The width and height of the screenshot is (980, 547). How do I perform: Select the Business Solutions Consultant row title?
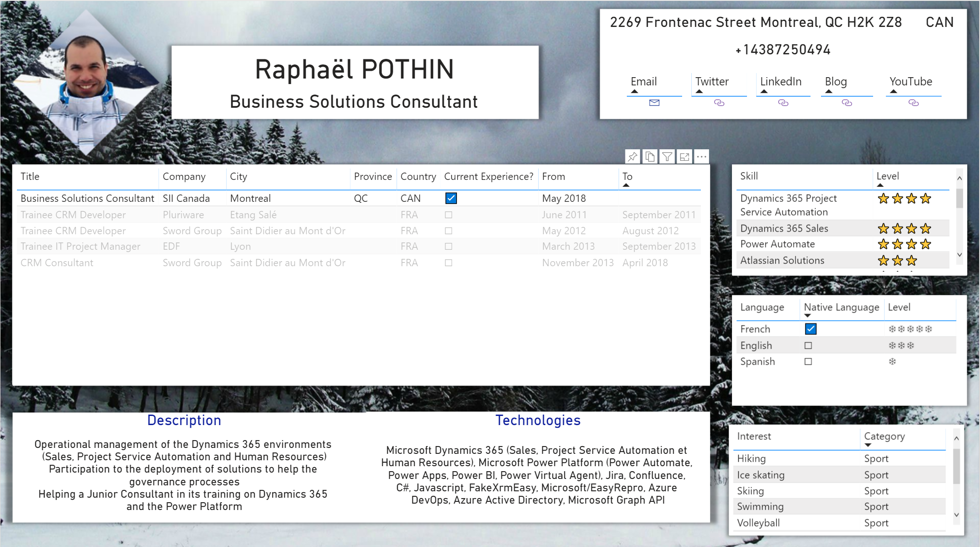(87, 199)
